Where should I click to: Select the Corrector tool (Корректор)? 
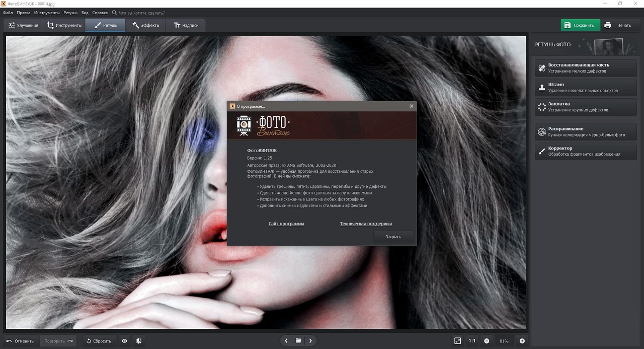tap(586, 151)
